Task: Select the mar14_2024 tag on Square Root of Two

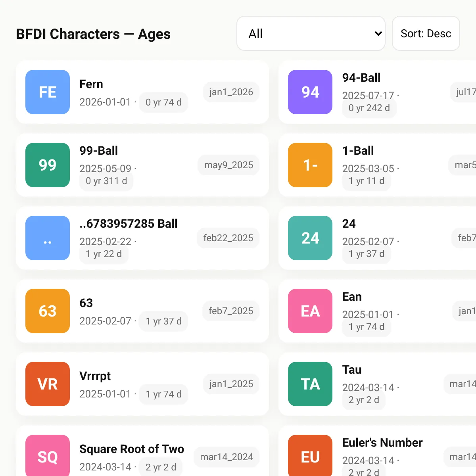Action: [226, 457]
